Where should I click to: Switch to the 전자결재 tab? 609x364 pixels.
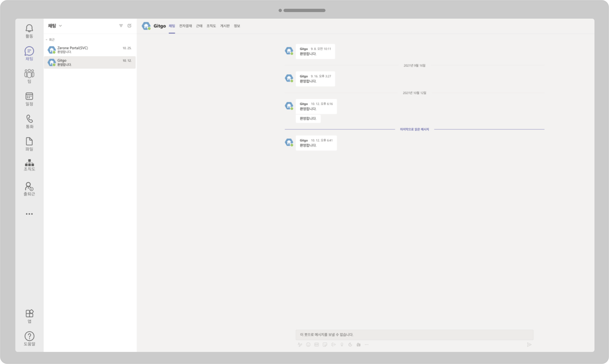[x=186, y=26]
